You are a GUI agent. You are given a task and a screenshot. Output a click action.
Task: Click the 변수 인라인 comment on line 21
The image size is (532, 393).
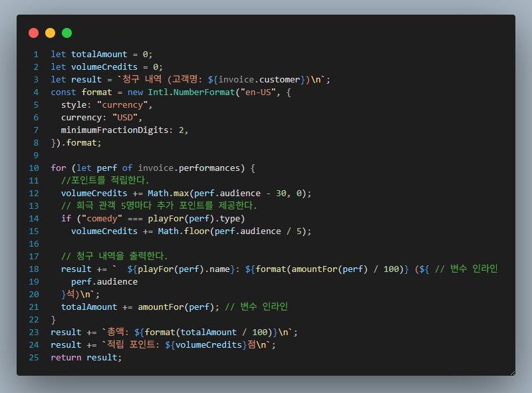(x=257, y=307)
